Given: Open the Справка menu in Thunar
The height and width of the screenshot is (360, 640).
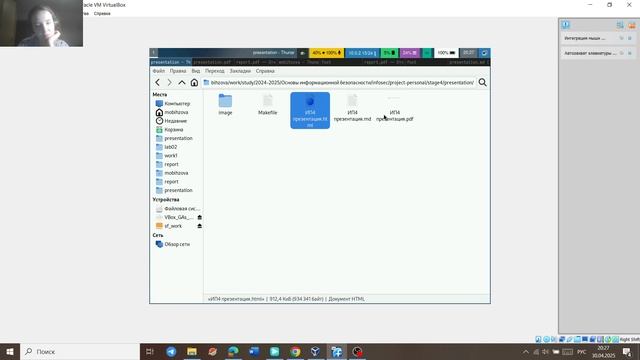Looking at the screenshot, I should (265, 71).
